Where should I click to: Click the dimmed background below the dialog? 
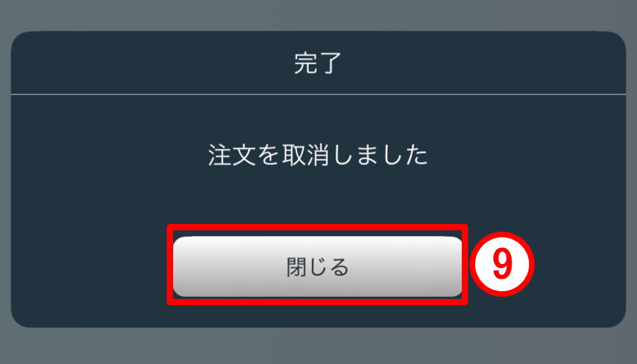318,346
